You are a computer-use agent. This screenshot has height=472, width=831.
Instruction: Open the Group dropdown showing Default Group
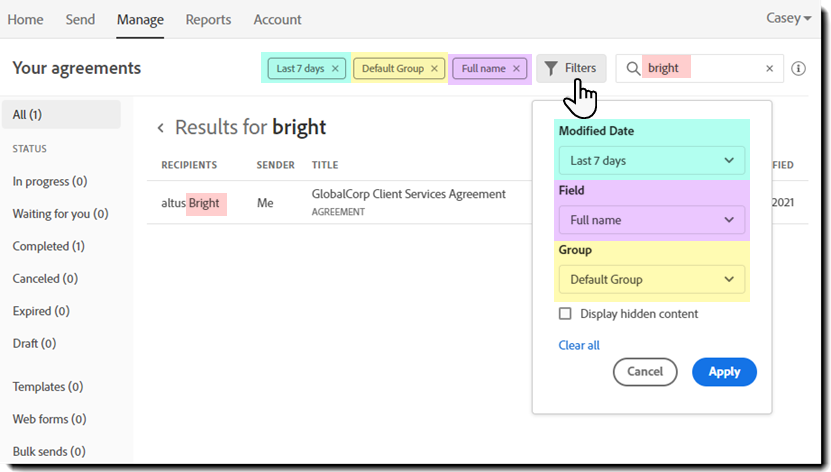click(651, 279)
